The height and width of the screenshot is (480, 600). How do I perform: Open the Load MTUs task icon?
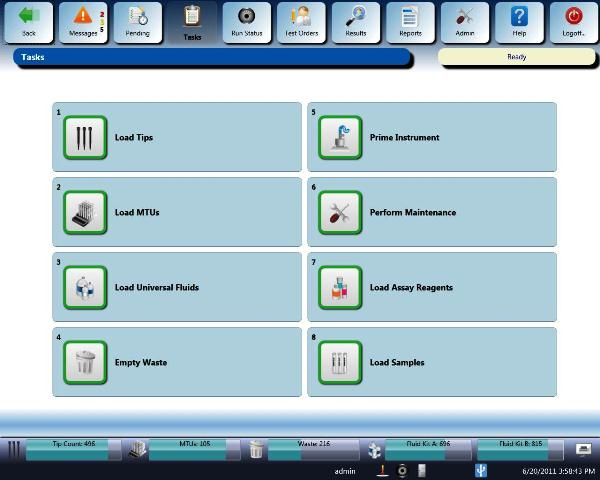click(85, 213)
